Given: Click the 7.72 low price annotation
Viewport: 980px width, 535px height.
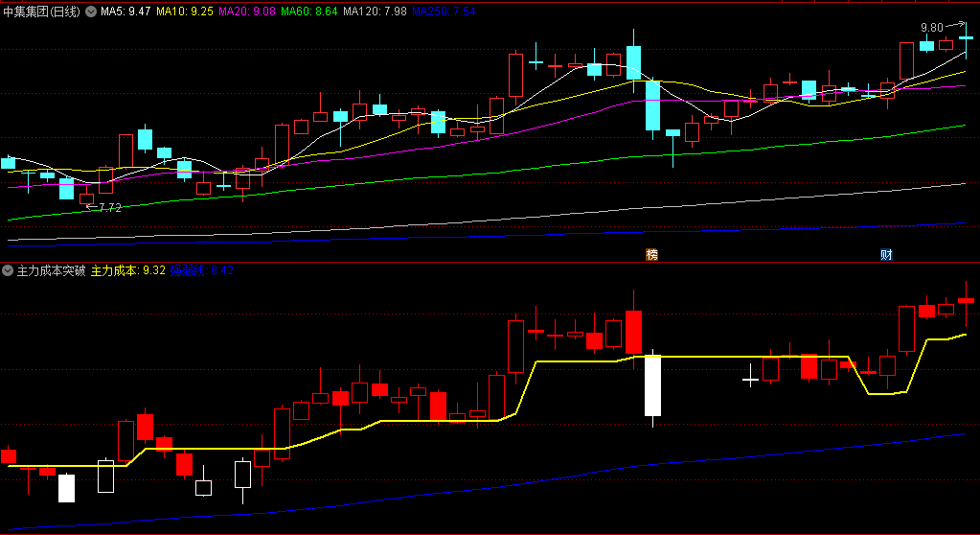Looking at the screenshot, I should click(110, 208).
